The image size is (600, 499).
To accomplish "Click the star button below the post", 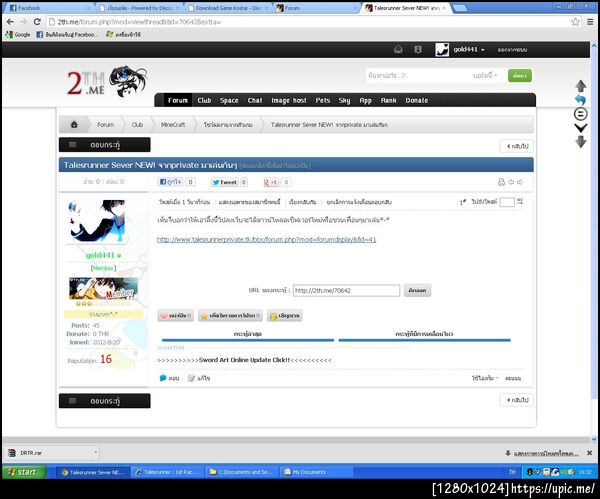I will [230, 315].
